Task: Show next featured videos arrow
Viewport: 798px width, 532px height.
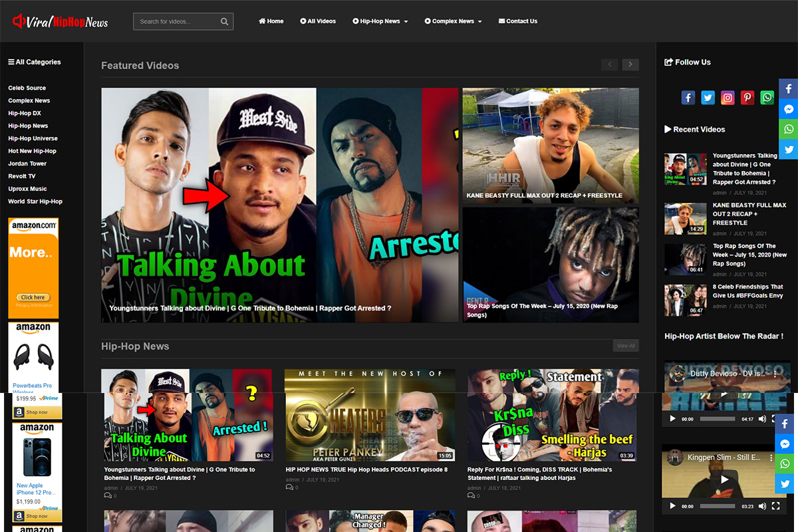Action: (x=630, y=65)
